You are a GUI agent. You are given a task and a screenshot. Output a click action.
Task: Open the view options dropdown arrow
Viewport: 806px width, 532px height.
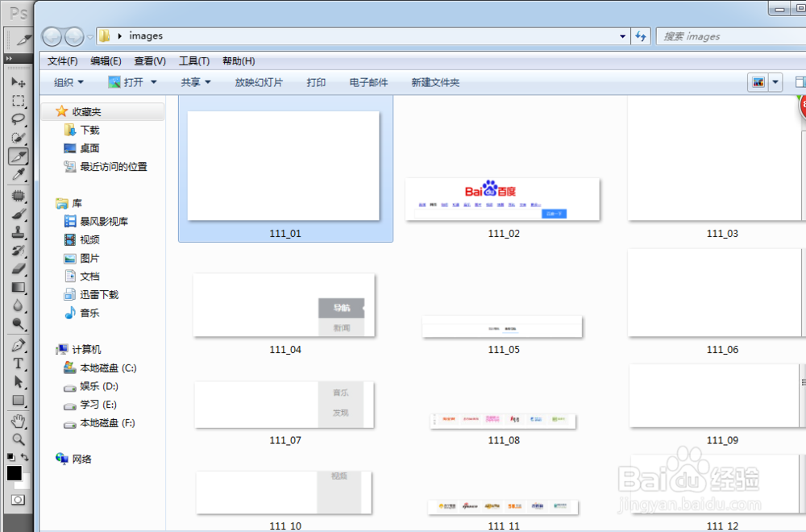[x=775, y=82]
